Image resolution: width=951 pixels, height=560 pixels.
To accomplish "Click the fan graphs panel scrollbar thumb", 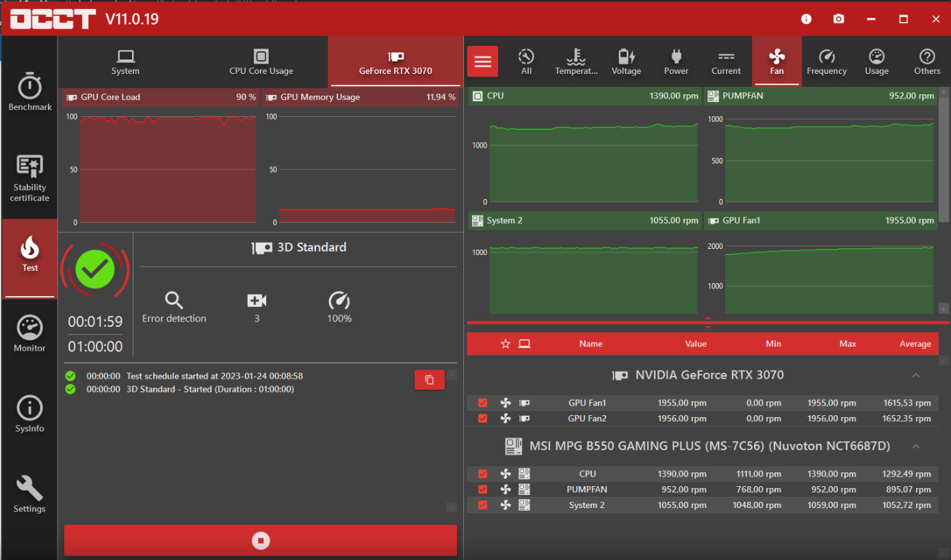I will pyautogui.click(x=944, y=159).
